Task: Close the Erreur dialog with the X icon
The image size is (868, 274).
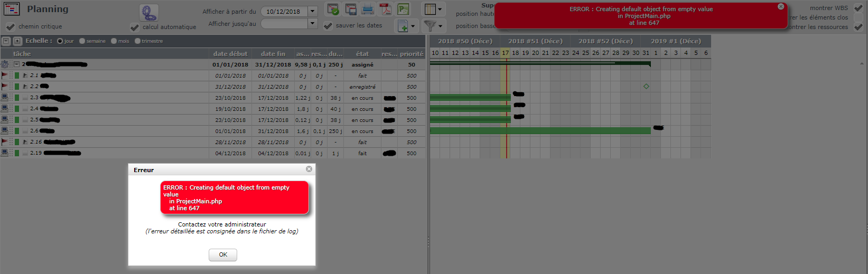Action: (x=309, y=169)
